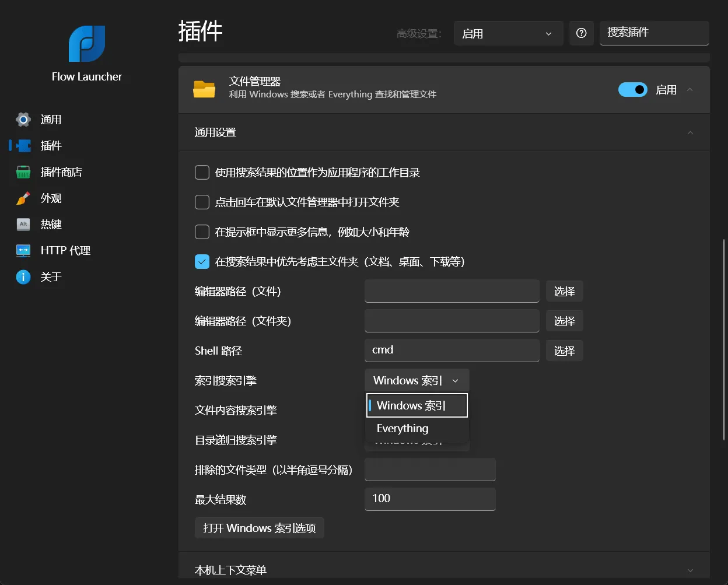Click the 编辑器路径 (文件夹) input field
728x585 pixels.
(x=452, y=321)
